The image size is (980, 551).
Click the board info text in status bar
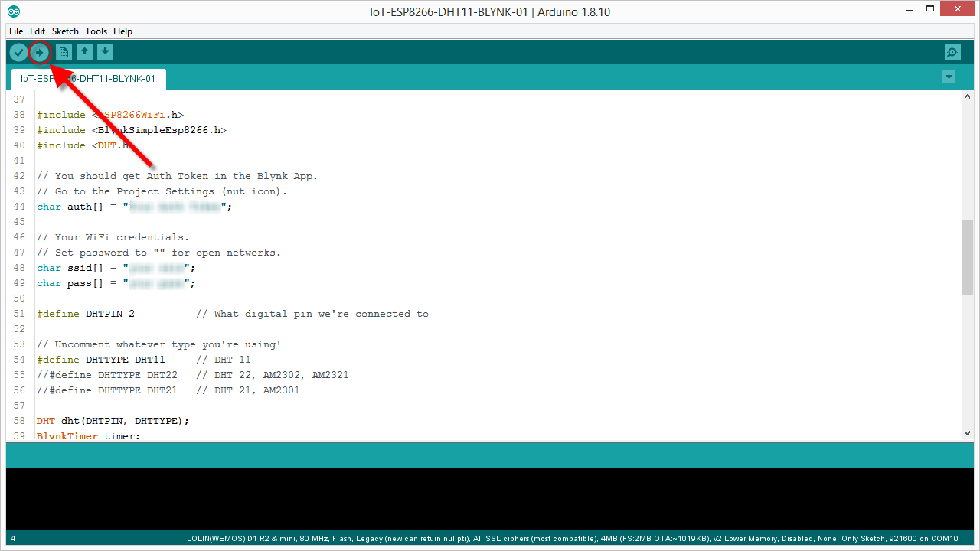tap(573, 539)
